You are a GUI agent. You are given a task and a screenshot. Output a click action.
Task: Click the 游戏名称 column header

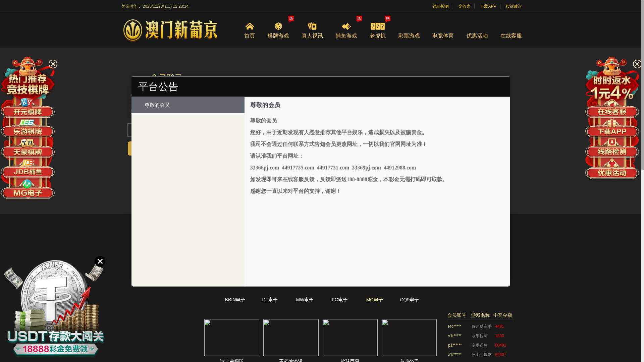click(x=480, y=315)
